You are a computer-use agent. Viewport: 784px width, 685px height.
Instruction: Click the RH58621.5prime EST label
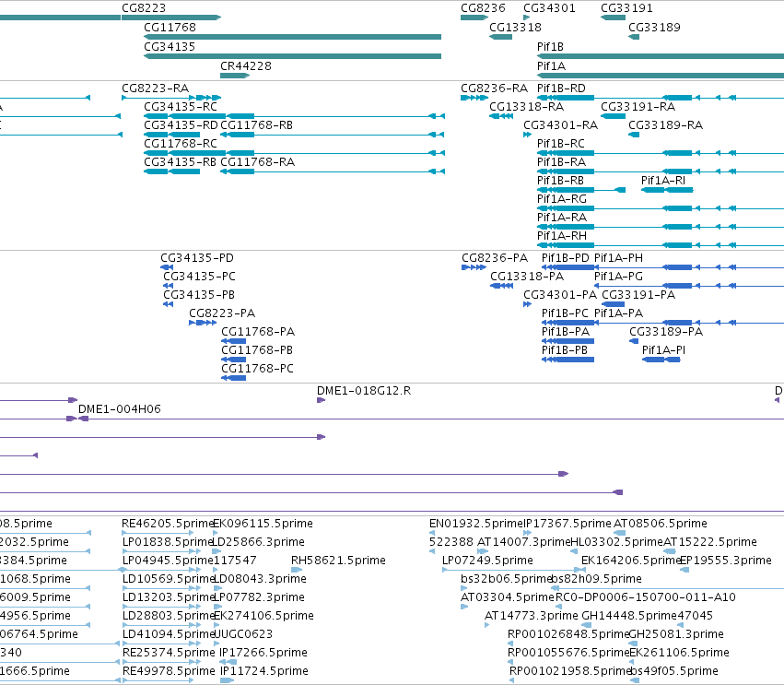coord(338,561)
